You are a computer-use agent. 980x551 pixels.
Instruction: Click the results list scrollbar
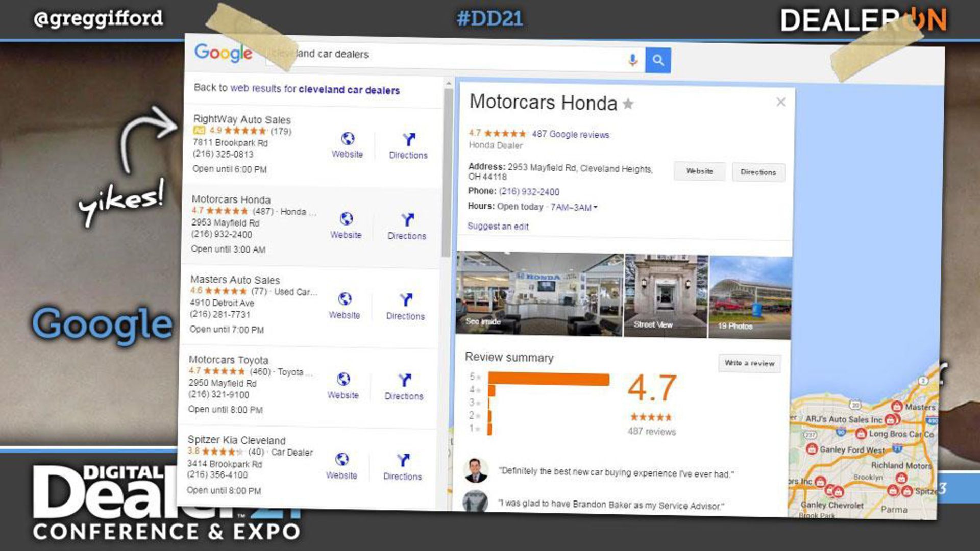pyautogui.click(x=448, y=173)
